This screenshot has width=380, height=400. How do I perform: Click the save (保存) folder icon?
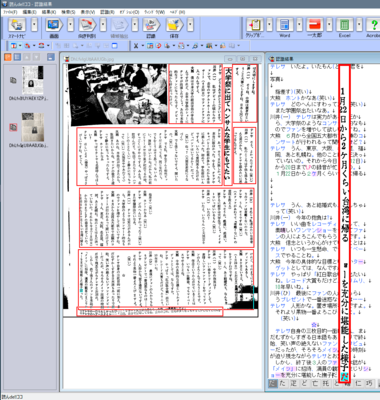tap(174, 25)
